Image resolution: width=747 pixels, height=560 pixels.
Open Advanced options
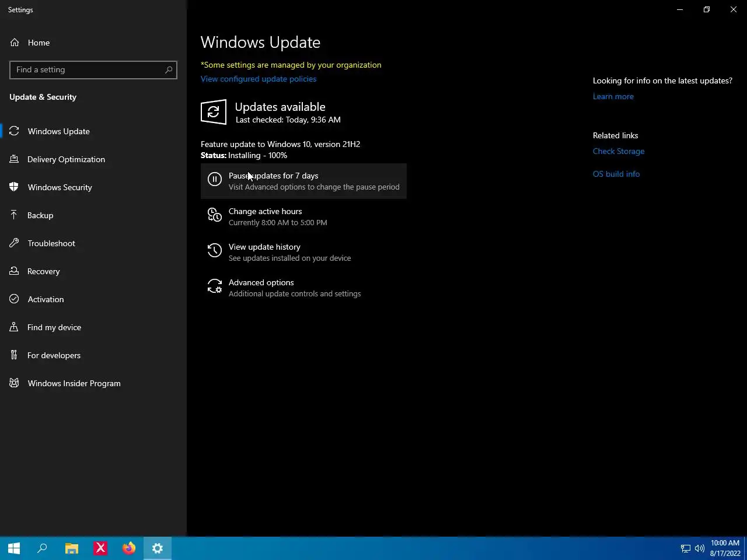pos(303,288)
